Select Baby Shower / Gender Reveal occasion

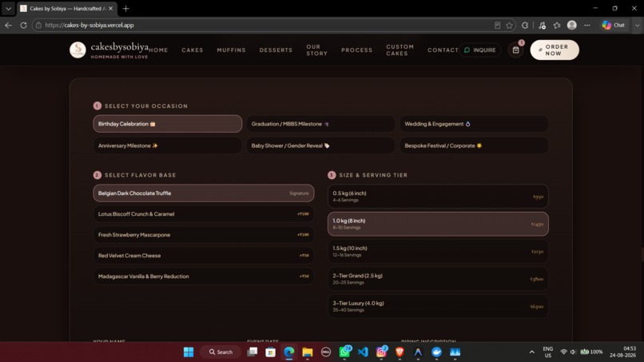[x=320, y=145]
